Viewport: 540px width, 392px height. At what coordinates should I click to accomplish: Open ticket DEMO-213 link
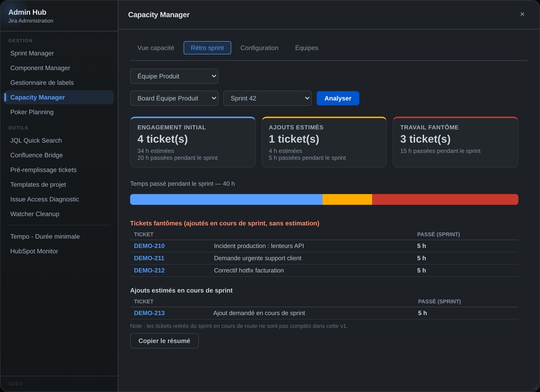pos(149,313)
